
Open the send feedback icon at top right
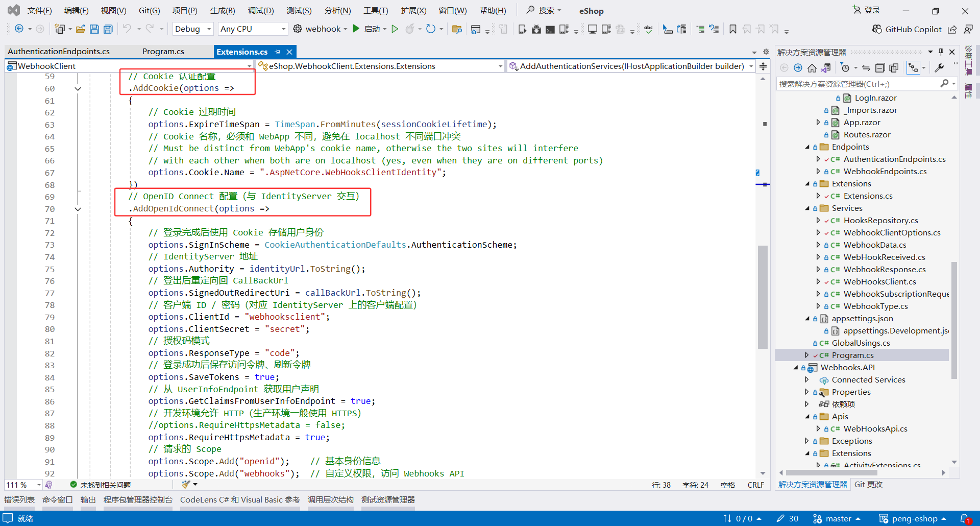tap(968, 29)
